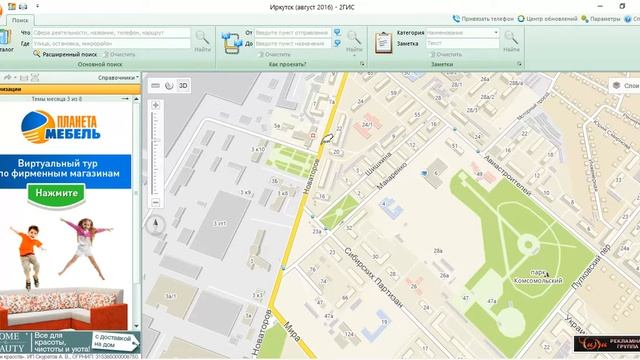Click the От departure point field
Screen dimensions: 640x360
(292, 33)
